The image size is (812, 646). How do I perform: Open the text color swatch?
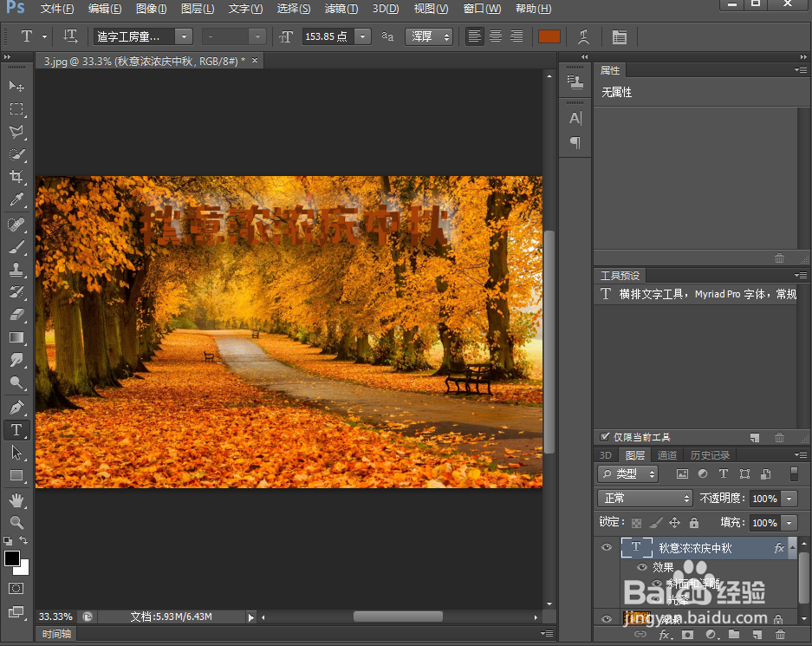pyautogui.click(x=549, y=36)
